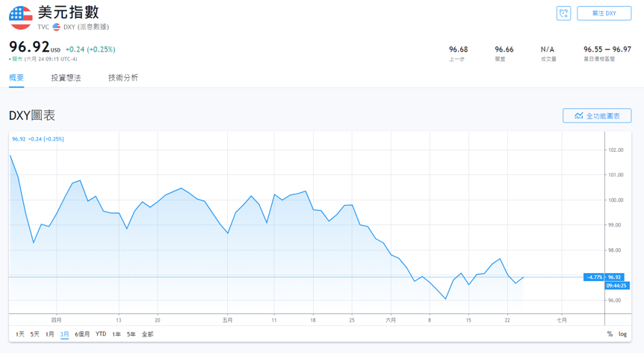
Task: Open the 技術分析 tab
Action: pos(123,78)
